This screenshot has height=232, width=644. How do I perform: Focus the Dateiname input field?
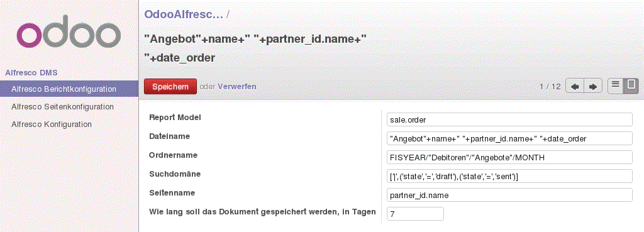[509, 138]
